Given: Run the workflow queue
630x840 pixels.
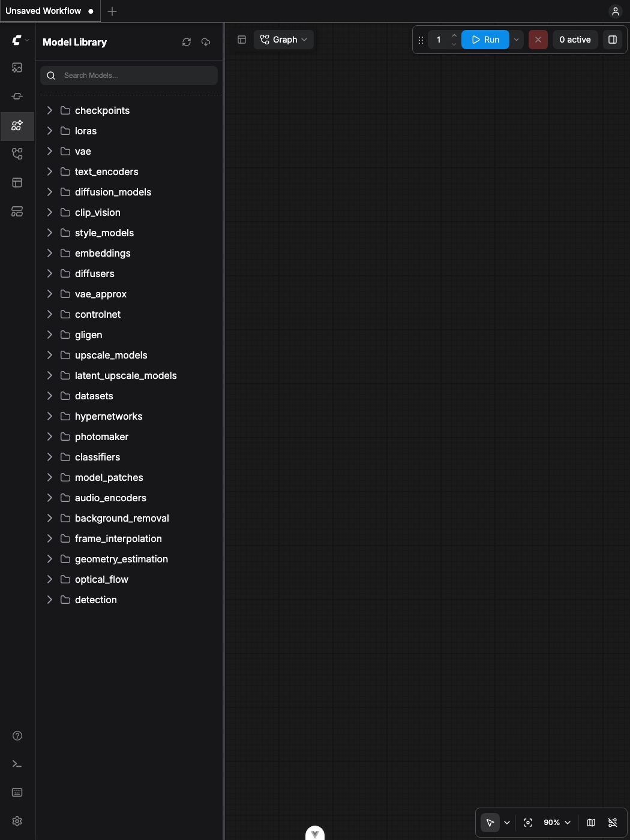Looking at the screenshot, I should pos(485,40).
